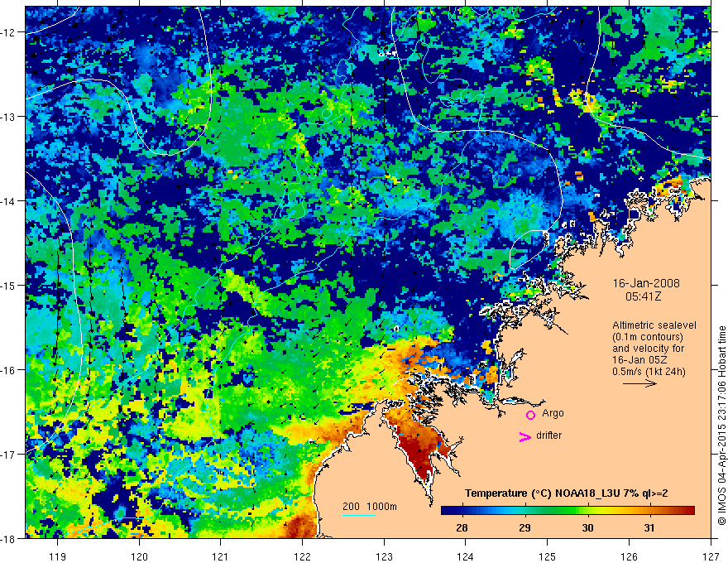Click the magenta Argo circle legend symbol
Viewport: 728px width, 563px height.
coord(530,415)
